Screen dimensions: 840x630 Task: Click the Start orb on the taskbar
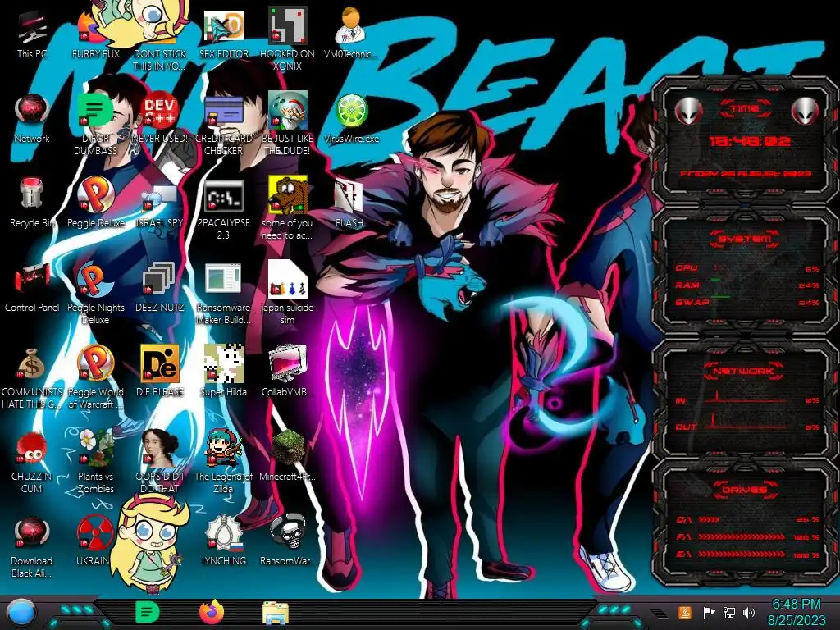[21, 612]
